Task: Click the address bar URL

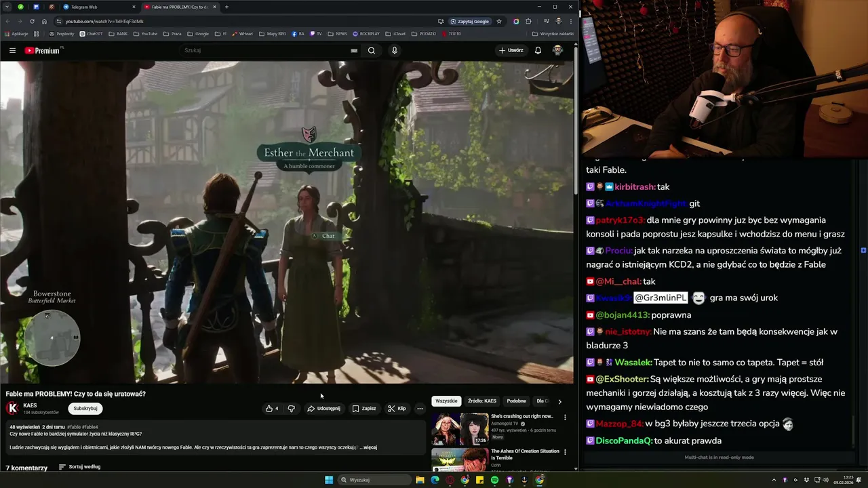Action: (104, 21)
